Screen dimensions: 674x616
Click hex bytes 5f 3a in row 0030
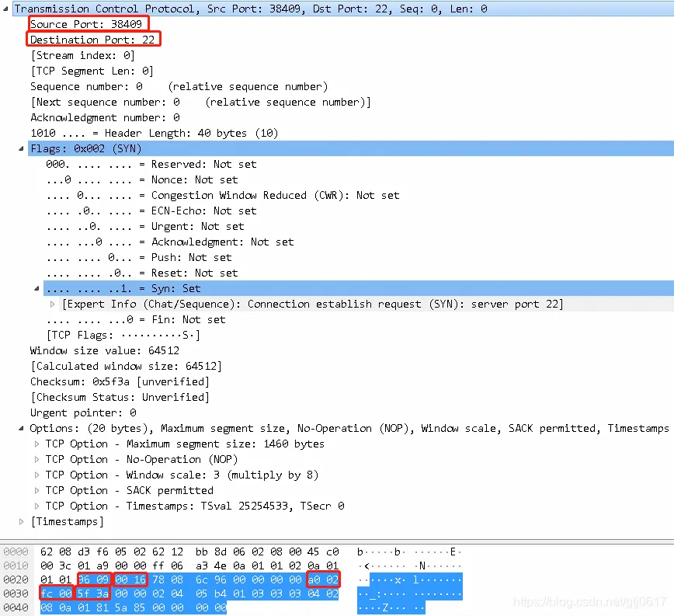93,593
